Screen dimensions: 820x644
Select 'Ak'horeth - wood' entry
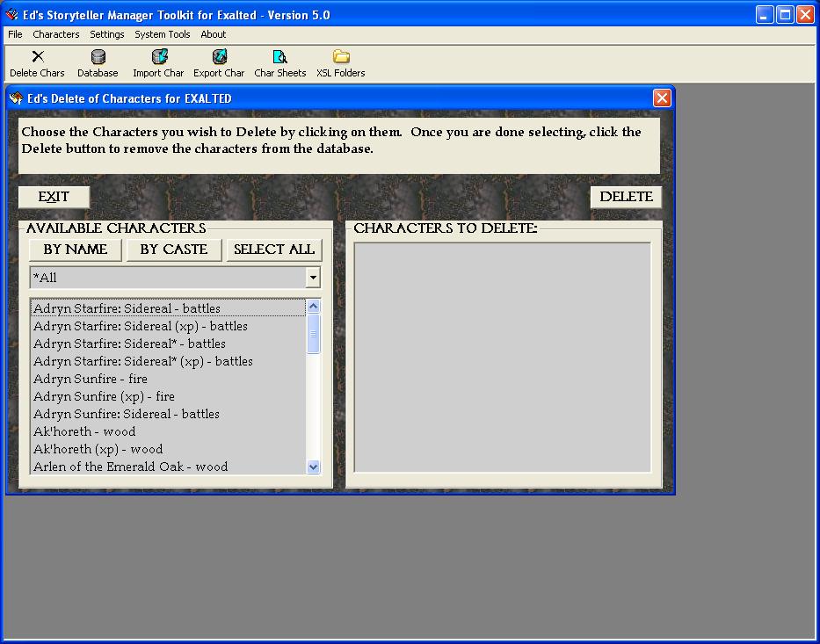[x=168, y=431]
